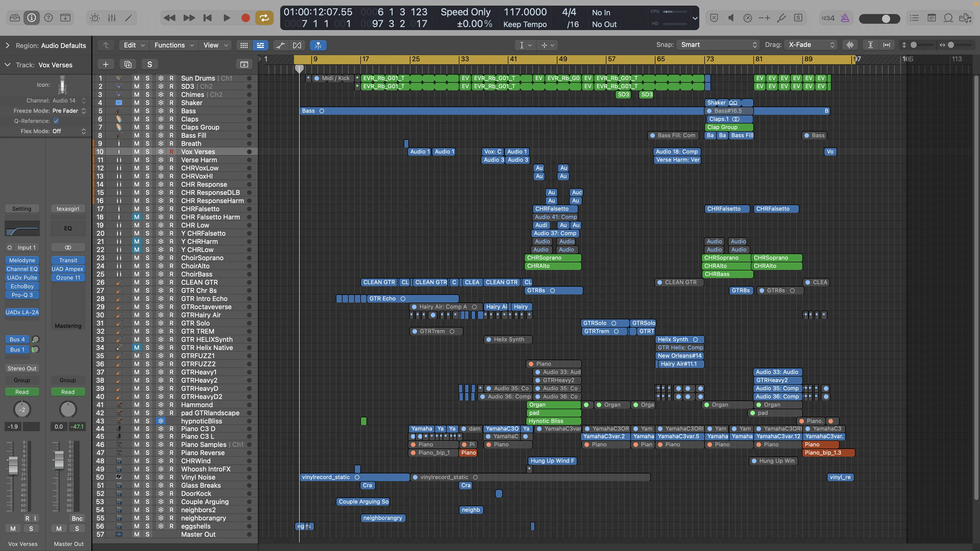This screenshot has width=980, height=551.
Task: Collapse the Track Vox Verses inspector section
Action: tap(7, 65)
